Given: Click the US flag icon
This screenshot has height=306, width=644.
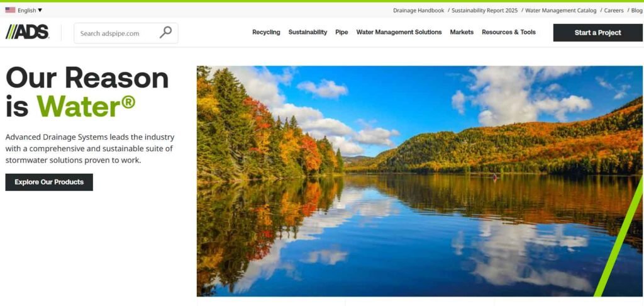Looking at the screenshot, I should point(10,10).
